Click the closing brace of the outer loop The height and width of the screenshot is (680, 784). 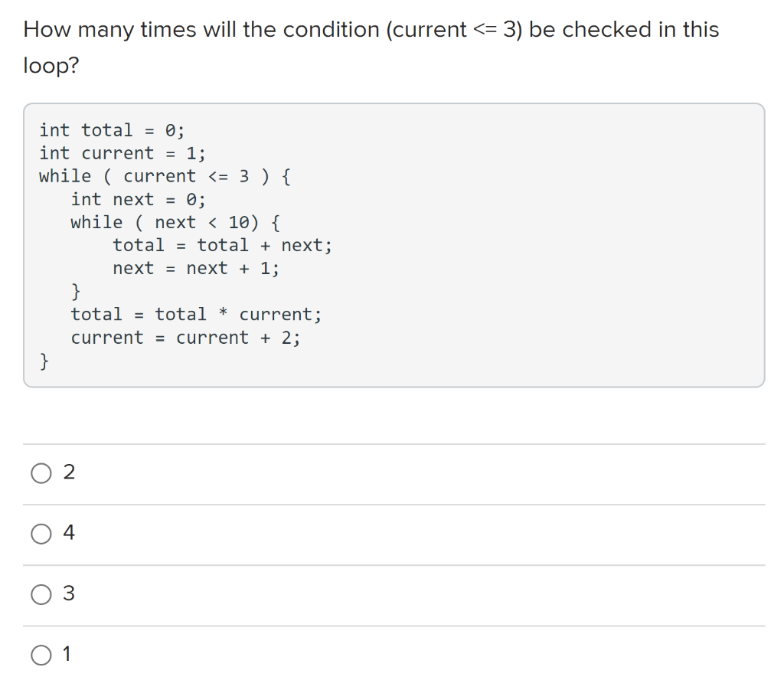(x=44, y=360)
